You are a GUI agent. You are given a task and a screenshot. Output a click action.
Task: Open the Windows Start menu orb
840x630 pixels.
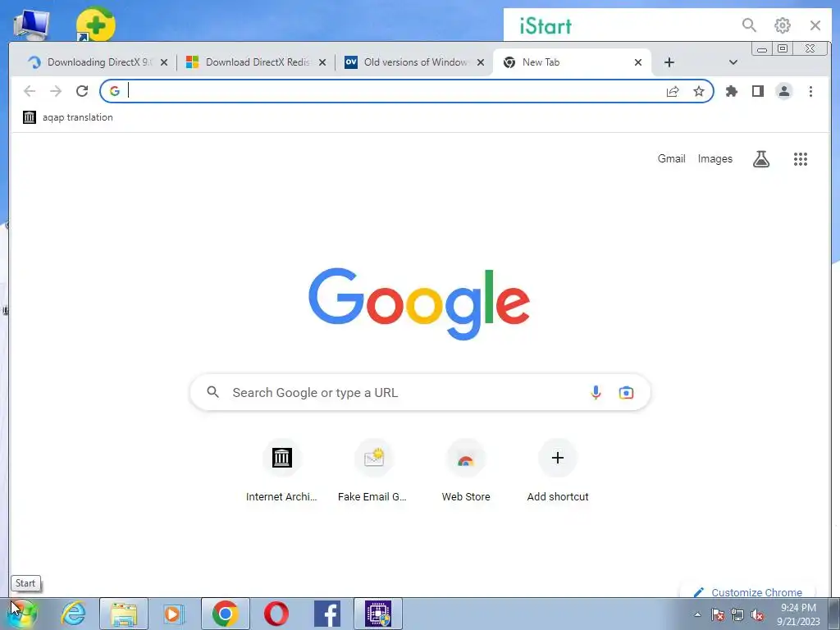coord(22,614)
